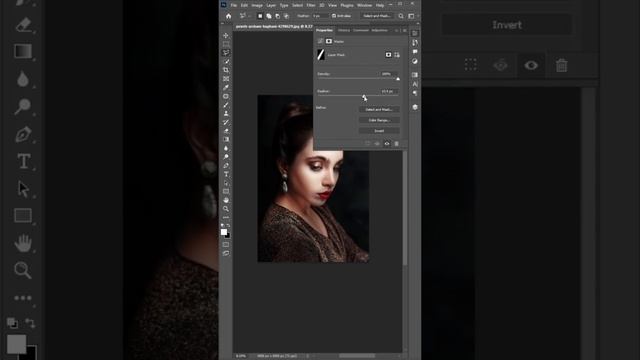
Task: Open the Window menu
Action: [364, 5]
